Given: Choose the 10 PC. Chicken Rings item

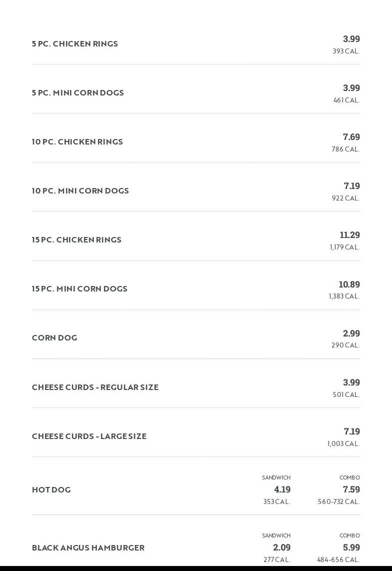Looking at the screenshot, I should tap(77, 142).
